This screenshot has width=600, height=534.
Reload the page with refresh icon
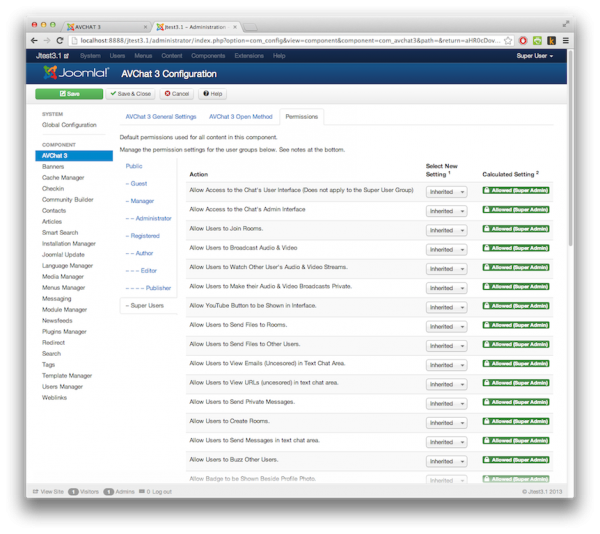(x=60, y=41)
